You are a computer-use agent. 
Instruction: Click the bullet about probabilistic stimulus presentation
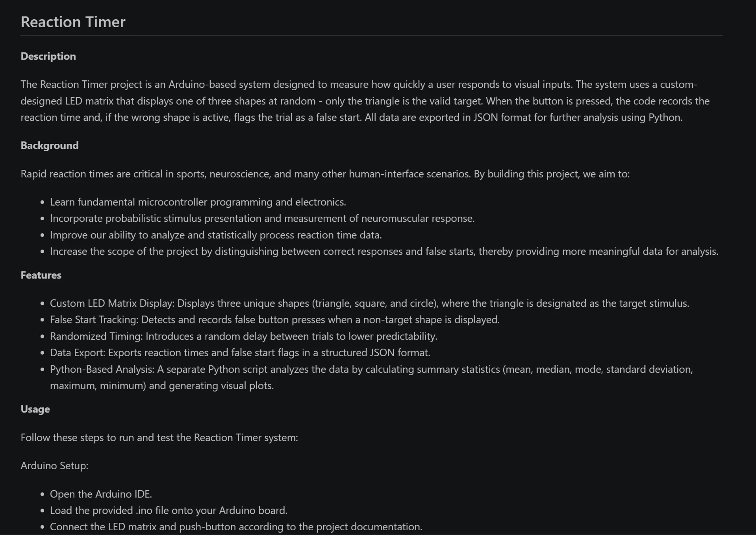[262, 218]
